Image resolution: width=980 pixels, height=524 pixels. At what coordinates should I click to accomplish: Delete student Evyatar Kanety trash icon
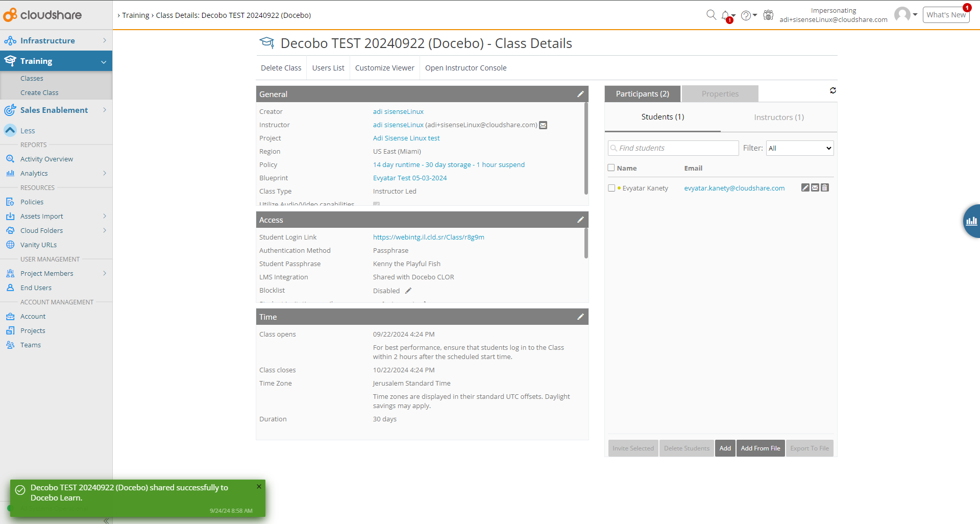pos(825,187)
